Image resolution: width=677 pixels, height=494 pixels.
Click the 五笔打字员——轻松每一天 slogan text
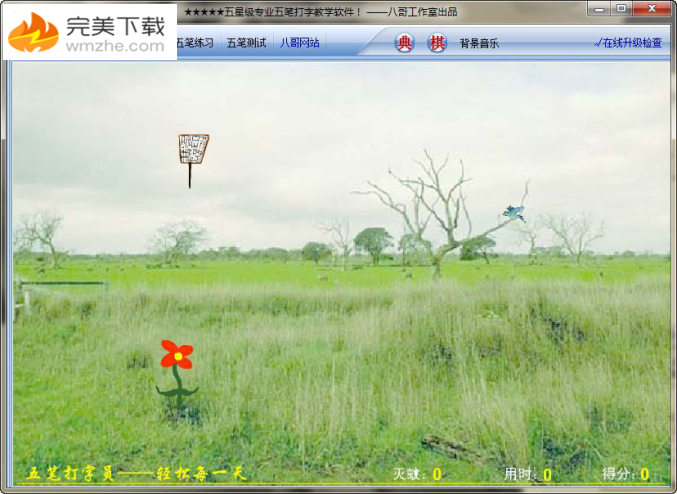(x=136, y=474)
